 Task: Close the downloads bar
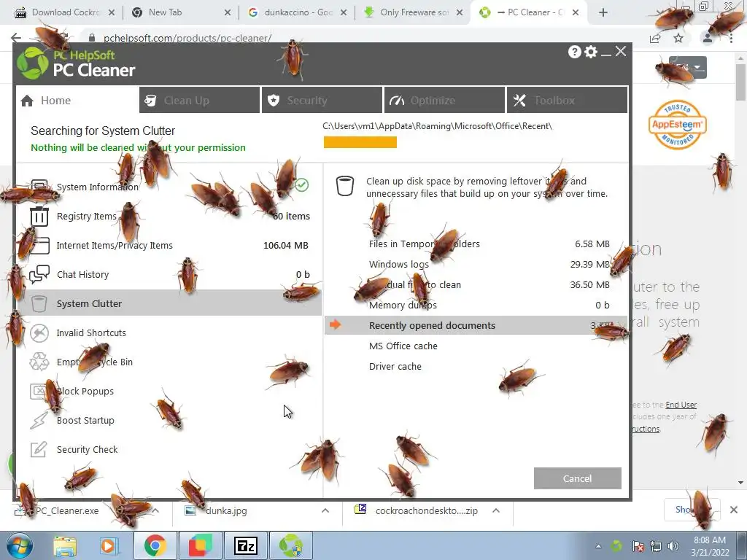pyautogui.click(x=734, y=510)
